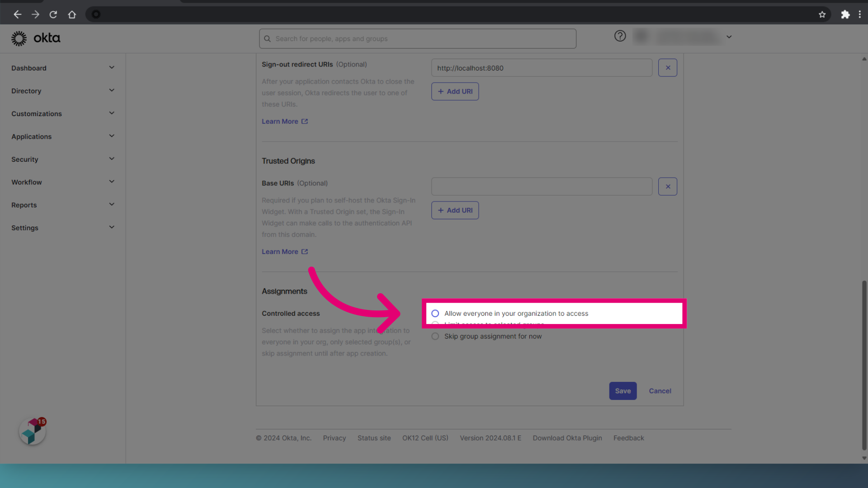Screen dimensions: 868x488
Task: Click the scrollbar up arrow
Action: (864, 59)
